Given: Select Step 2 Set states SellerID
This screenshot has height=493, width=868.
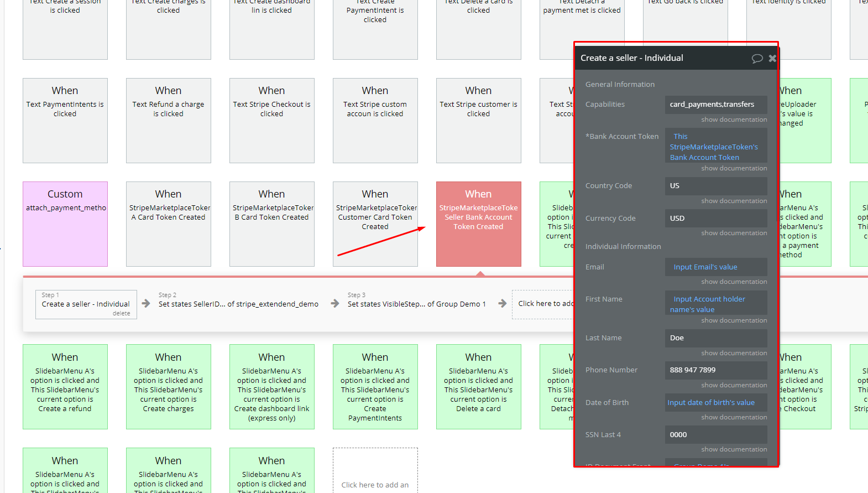Looking at the screenshot, I should [x=238, y=304].
